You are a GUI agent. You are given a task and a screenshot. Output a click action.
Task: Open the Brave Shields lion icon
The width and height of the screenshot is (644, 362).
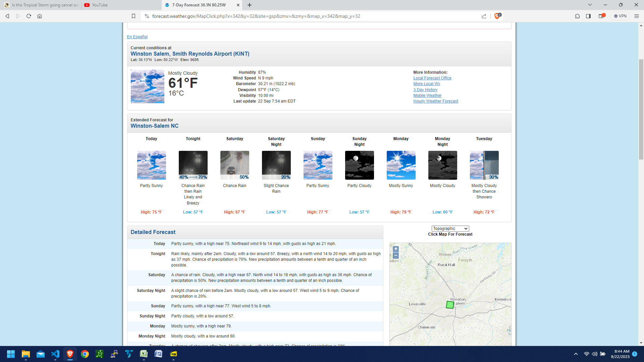click(497, 16)
